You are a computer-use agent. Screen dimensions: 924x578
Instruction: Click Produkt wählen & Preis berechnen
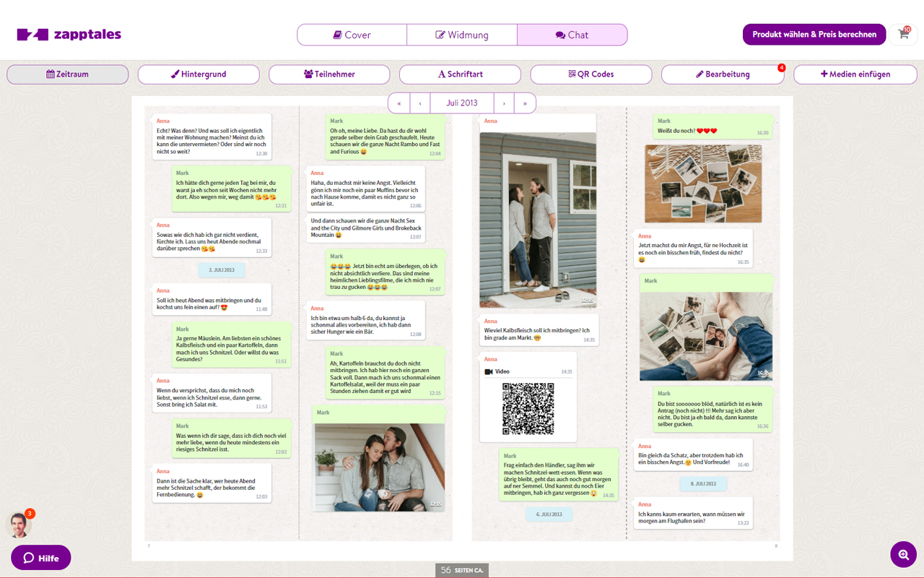coord(814,34)
